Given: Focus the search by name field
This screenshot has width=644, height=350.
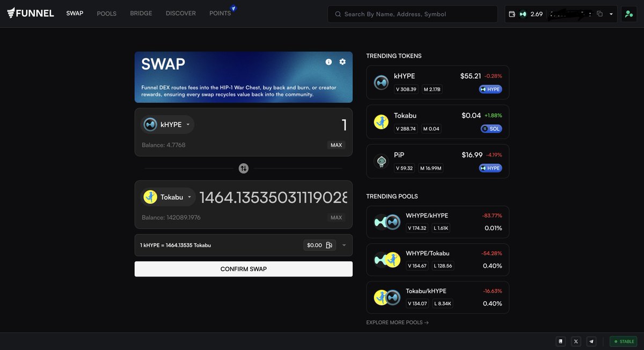Looking at the screenshot, I should 413,14.
